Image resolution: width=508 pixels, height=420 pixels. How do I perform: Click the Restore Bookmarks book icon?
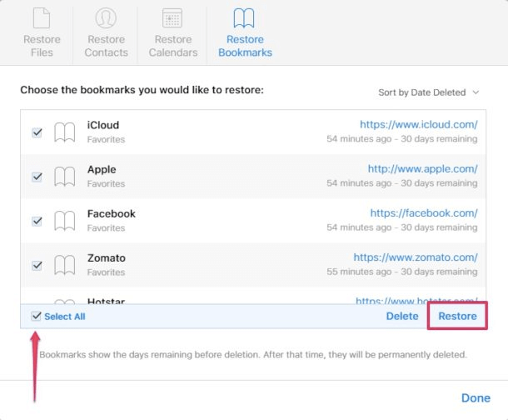pyautogui.click(x=244, y=18)
